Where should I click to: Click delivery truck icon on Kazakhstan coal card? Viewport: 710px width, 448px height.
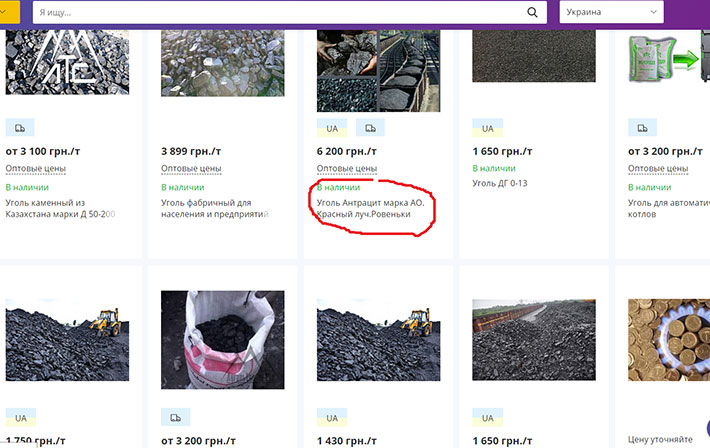tap(20, 128)
